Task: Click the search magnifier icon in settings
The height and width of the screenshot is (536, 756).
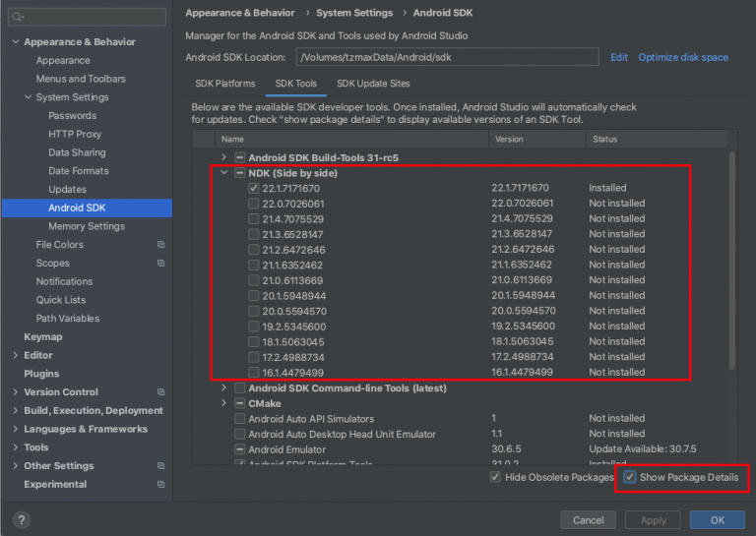Action: (x=17, y=17)
